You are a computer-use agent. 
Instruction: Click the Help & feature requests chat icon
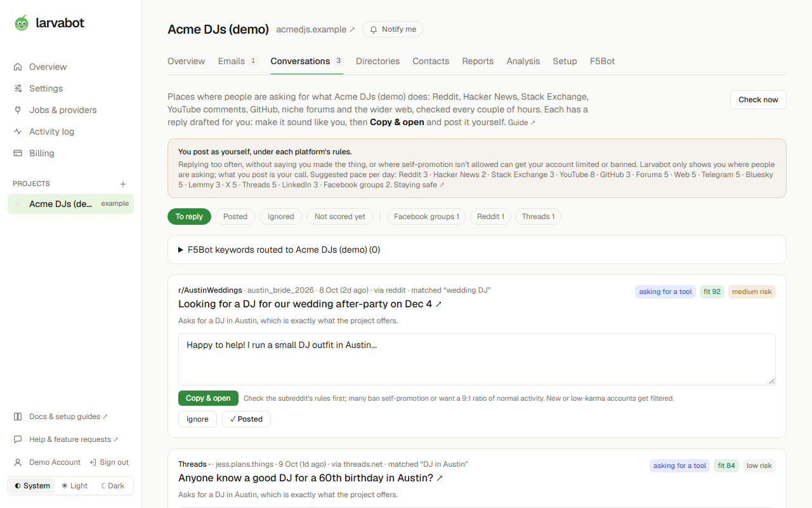click(18, 439)
